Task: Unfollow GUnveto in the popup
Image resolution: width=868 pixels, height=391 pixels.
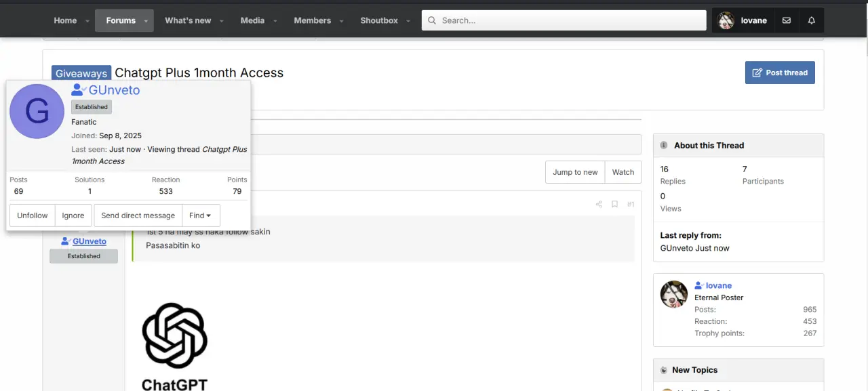Action: (33, 215)
